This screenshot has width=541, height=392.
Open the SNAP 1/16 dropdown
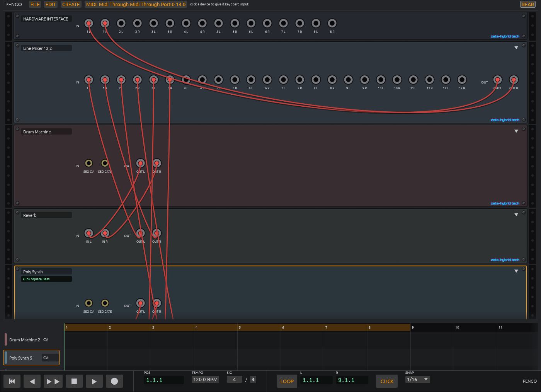click(x=418, y=380)
